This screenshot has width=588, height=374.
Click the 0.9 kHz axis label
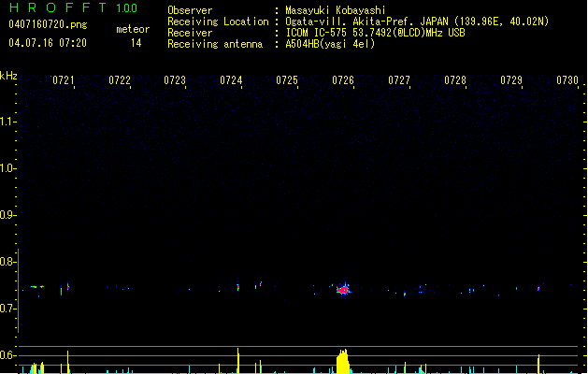coord(7,215)
